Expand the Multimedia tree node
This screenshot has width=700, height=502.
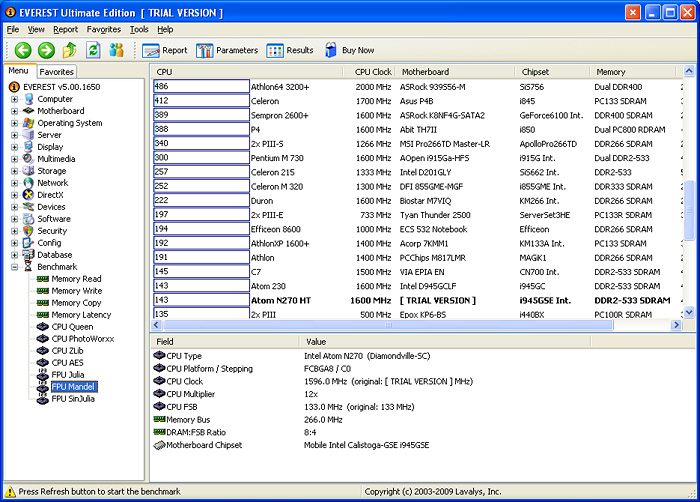14,159
